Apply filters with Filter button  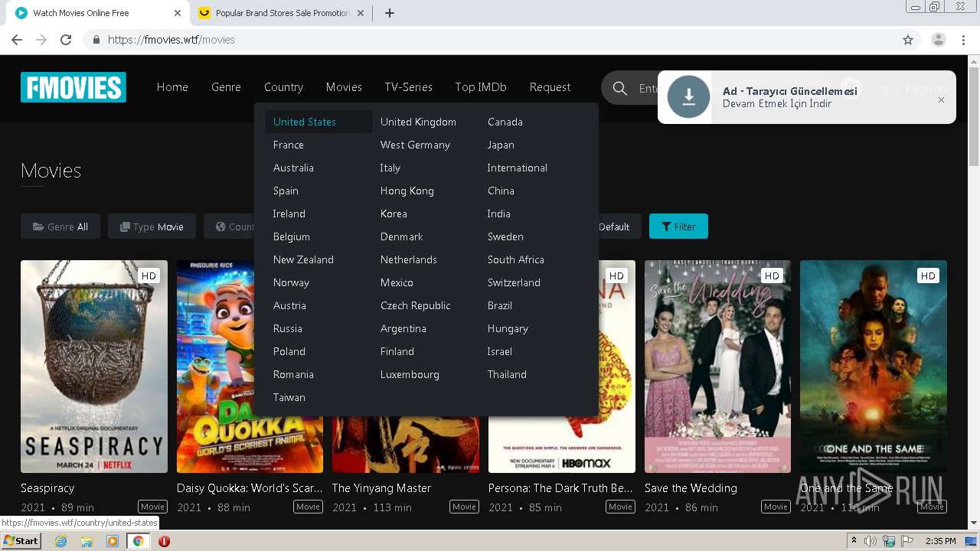[678, 227]
